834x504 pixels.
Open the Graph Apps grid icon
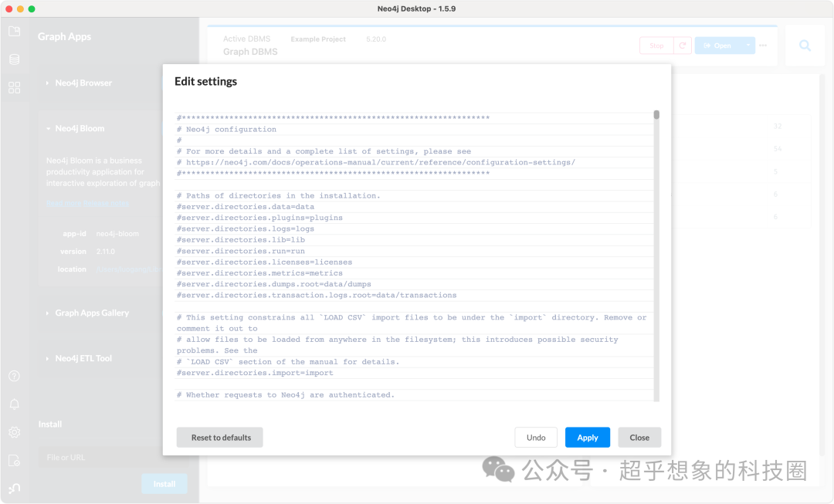click(x=15, y=87)
